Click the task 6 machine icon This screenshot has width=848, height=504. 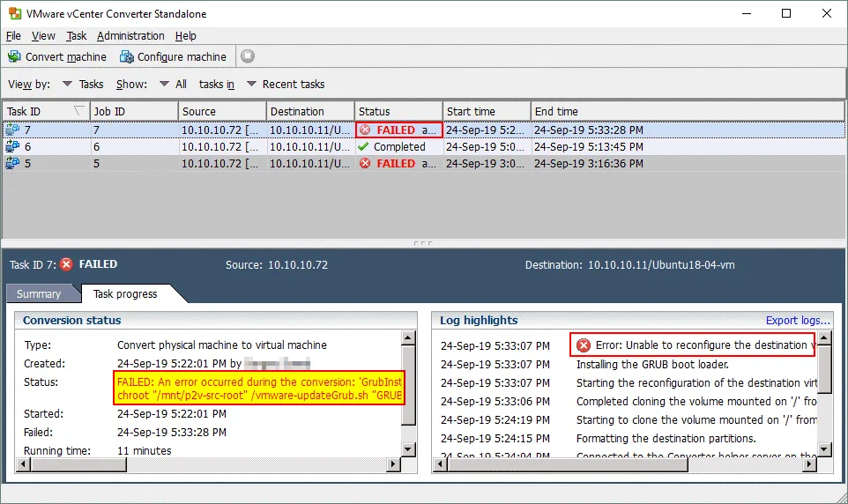(x=12, y=146)
